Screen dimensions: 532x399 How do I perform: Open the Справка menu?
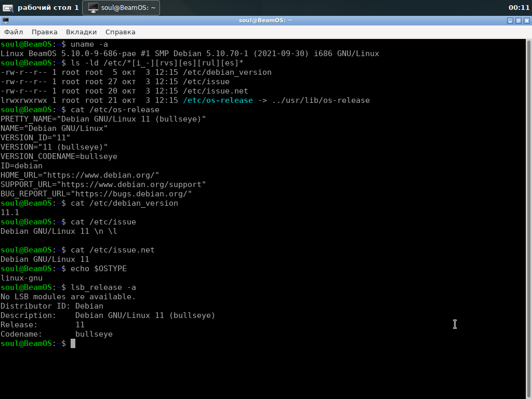120,32
